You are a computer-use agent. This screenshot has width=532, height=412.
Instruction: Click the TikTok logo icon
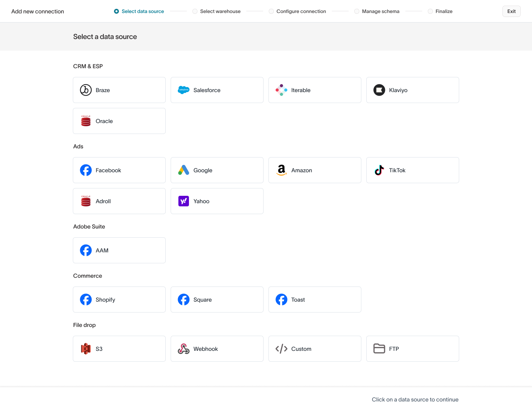pos(379,170)
